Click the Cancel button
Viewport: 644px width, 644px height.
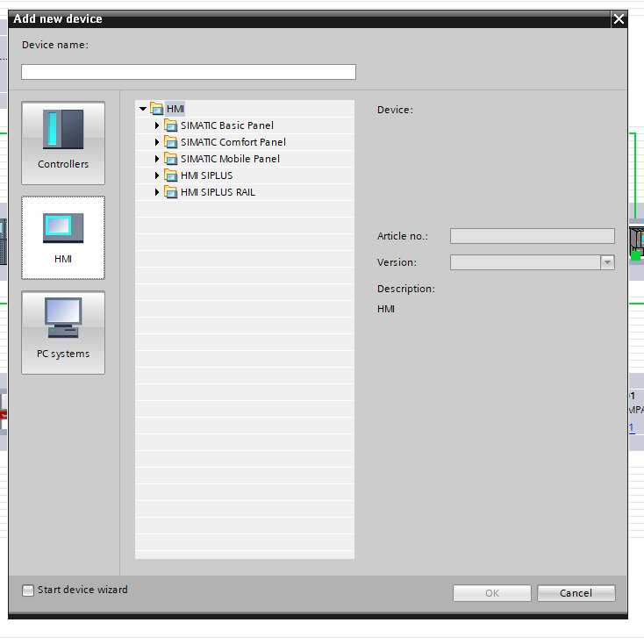tap(576, 593)
